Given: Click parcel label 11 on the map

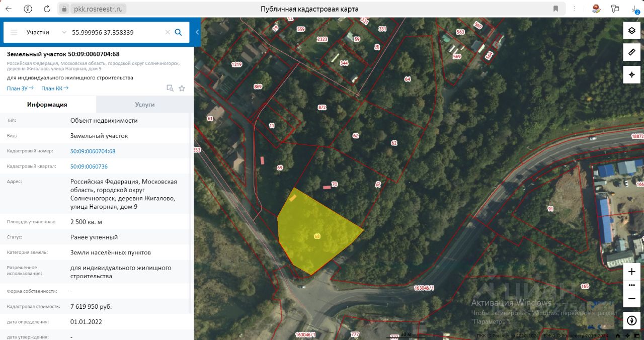Looking at the screenshot, I should tap(272, 125).
